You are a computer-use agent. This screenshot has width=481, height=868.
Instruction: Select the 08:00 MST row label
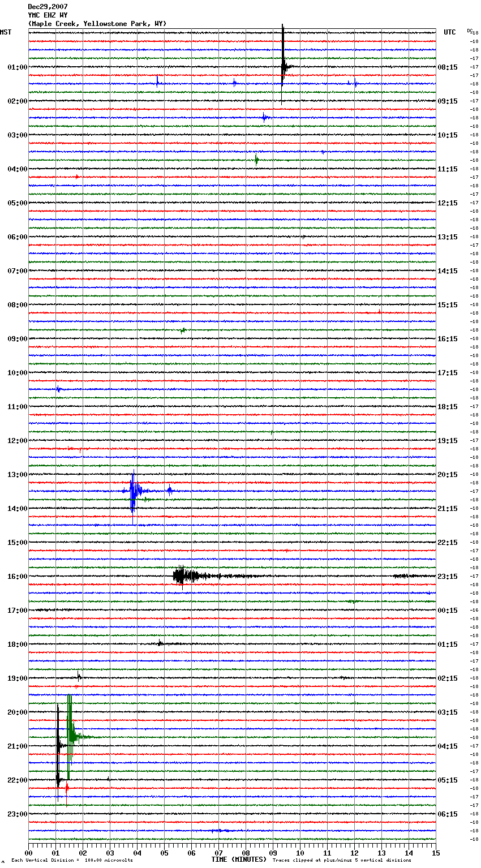[18, 305]
